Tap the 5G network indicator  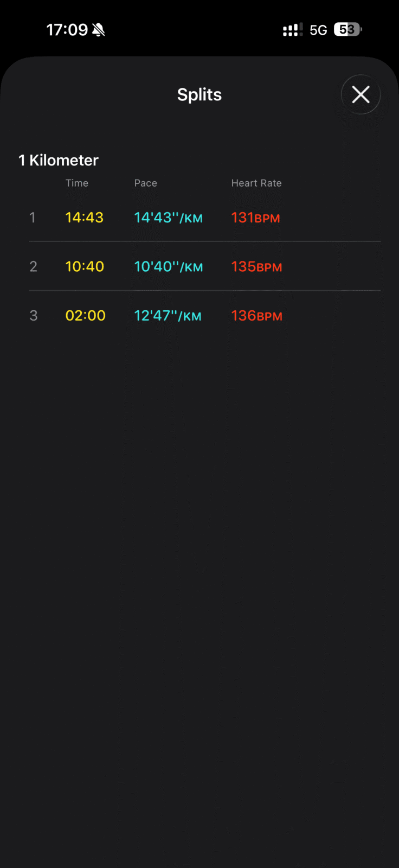318,30
